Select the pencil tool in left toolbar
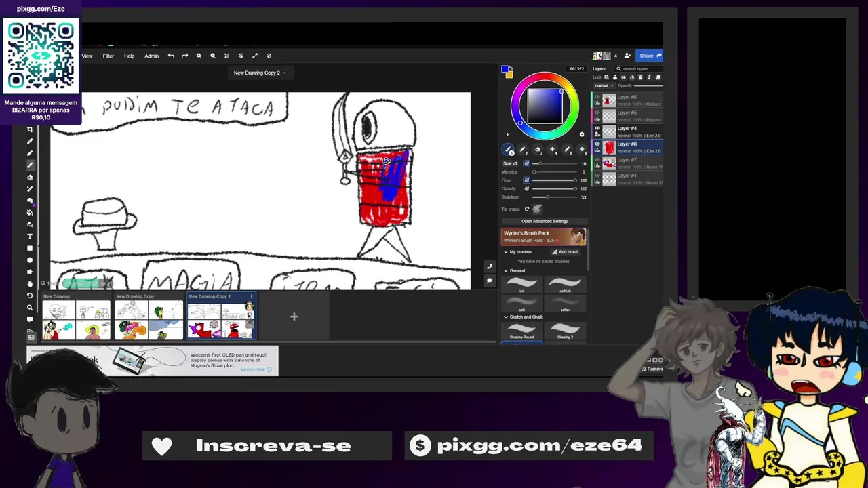Image resolution: width=868 pixels, height=488 pixels. pyautogui.click(x=30, y=153)
